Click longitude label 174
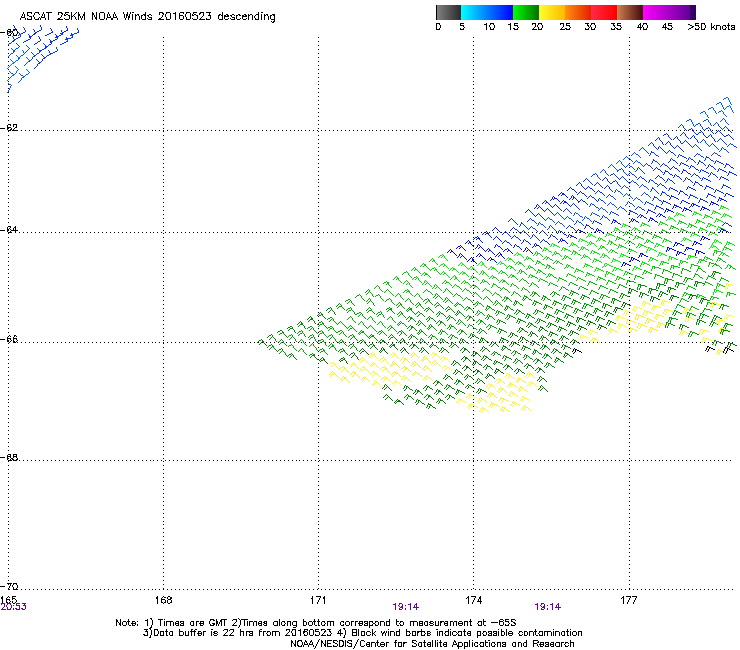Viewport: 740px width, 650px height. click(x=473, y=600)
